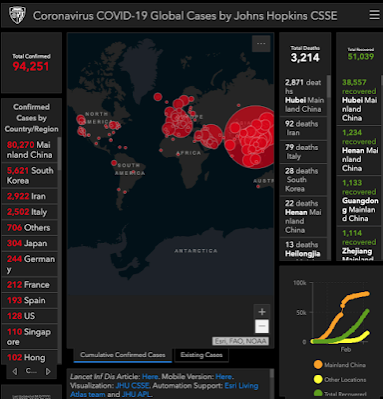Zoom out on the map
Viewport: 383px width, 399px height.
click(262, 326)
